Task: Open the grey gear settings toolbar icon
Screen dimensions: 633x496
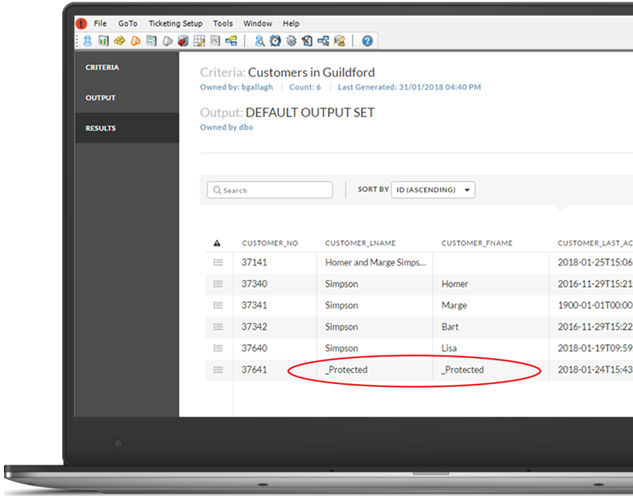Action: coord(291,41)
